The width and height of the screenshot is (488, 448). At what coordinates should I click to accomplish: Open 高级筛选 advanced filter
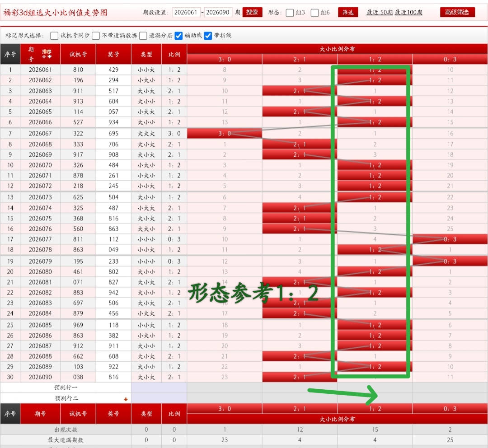pyautogui.click(x=457, y=12)
